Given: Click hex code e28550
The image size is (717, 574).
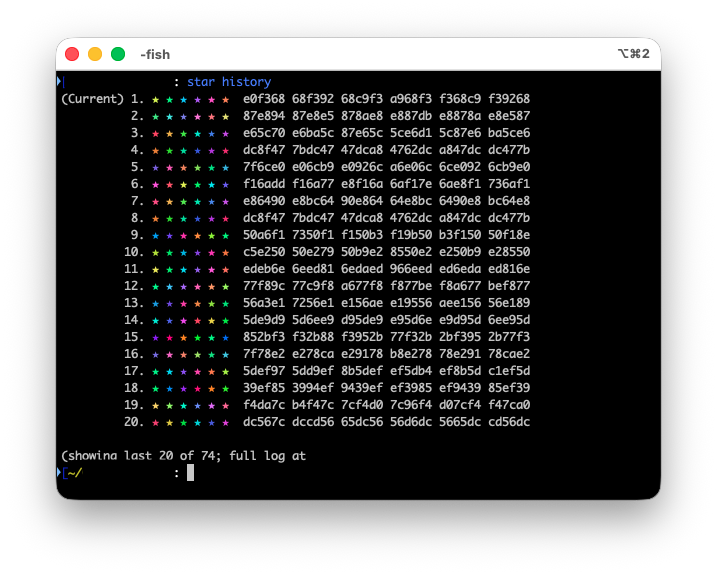Looking at the screenshot, I should click(x=509, y=252).
